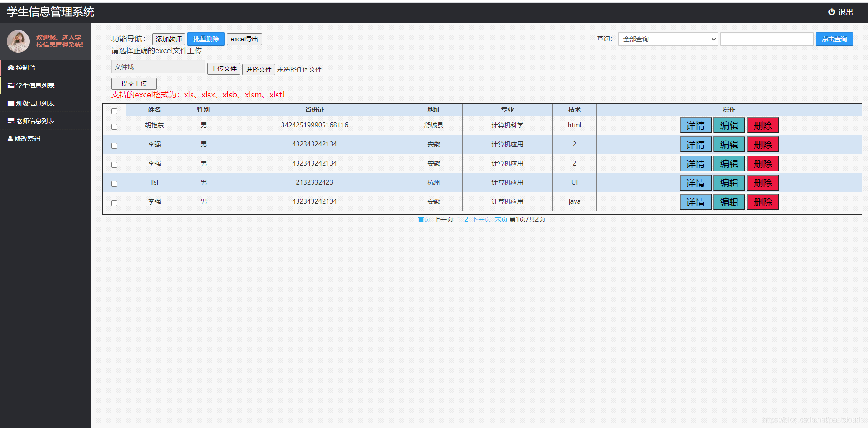Click 删除 for the 胡艳东 row
The width and height of the screenshot is (868, 428).
click(763, 126)
